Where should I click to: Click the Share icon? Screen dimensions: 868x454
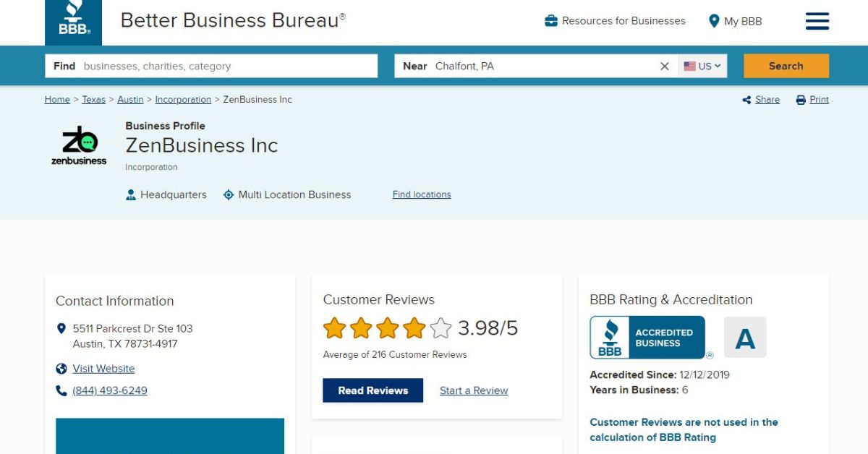click(x=746, y=100)
